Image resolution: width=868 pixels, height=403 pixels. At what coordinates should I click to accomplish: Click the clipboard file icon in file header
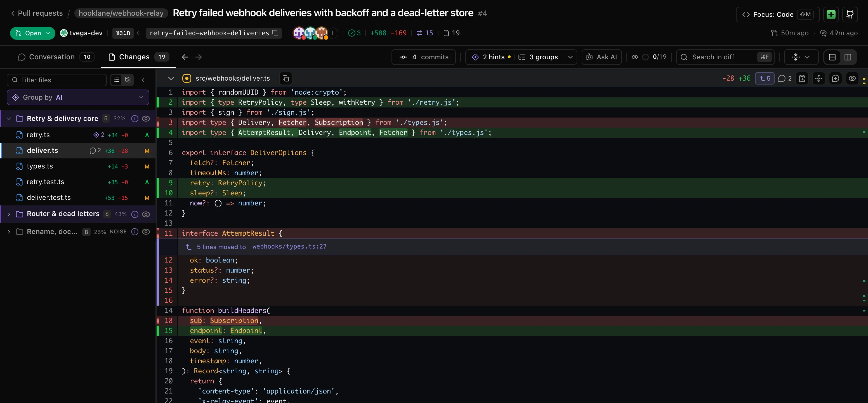(802, 78)
